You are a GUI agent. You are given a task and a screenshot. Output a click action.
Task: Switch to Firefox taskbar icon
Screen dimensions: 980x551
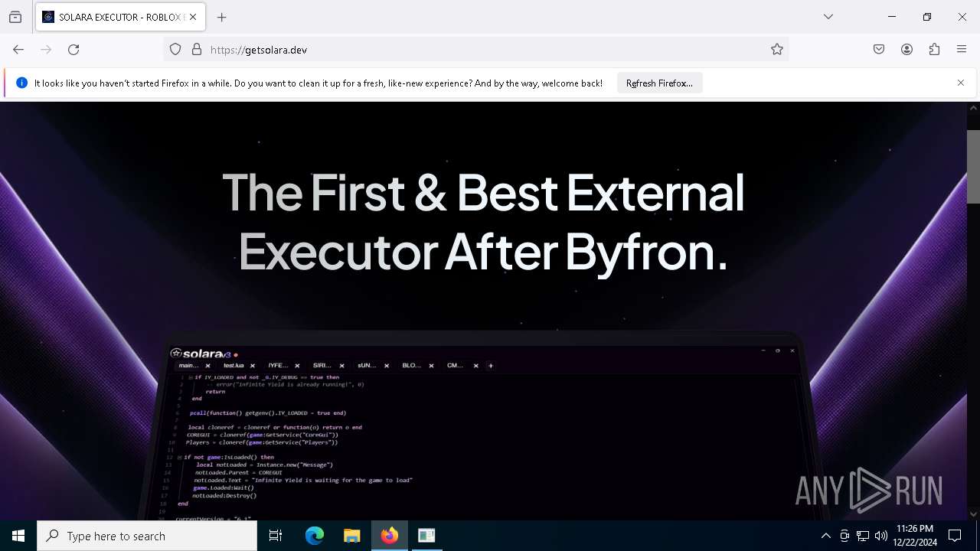coord(390,536)
